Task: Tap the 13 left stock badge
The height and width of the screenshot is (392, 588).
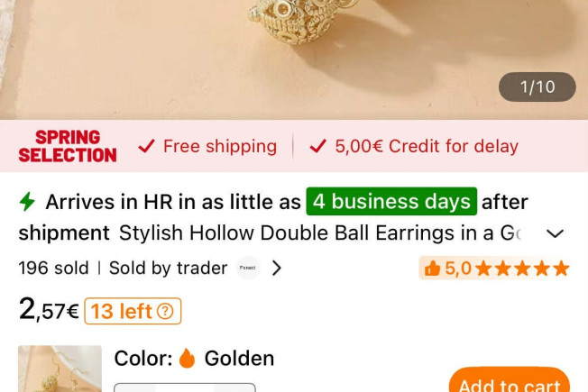Action: point(133,311)
